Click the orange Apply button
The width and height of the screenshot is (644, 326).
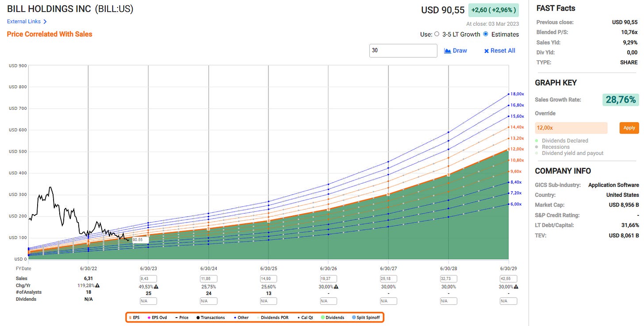(629, 128)
